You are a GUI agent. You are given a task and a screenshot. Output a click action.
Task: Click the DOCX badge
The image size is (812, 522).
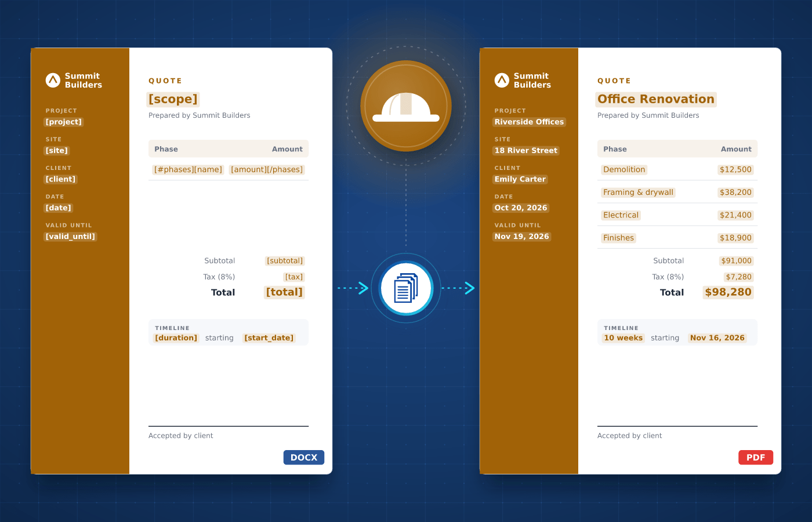click(304, 458)
